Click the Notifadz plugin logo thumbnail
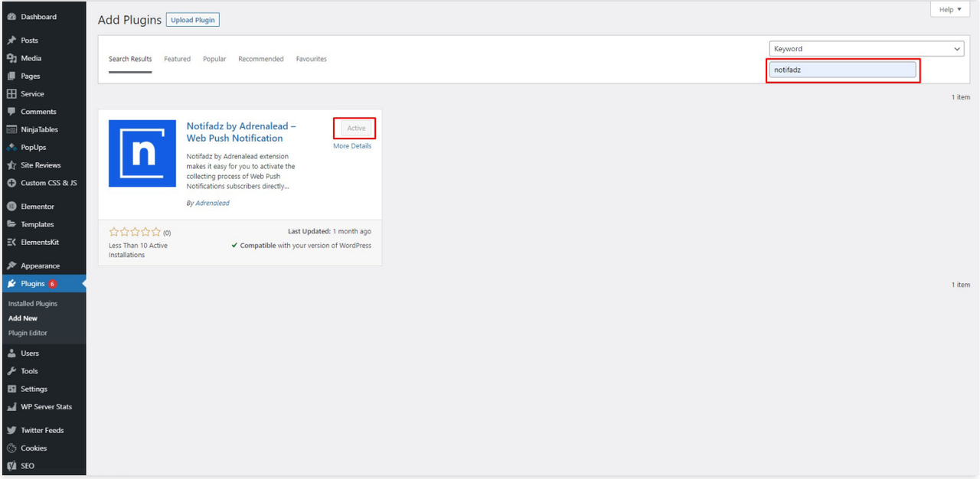This screenshot has width=980, height=479. point(142,153)
